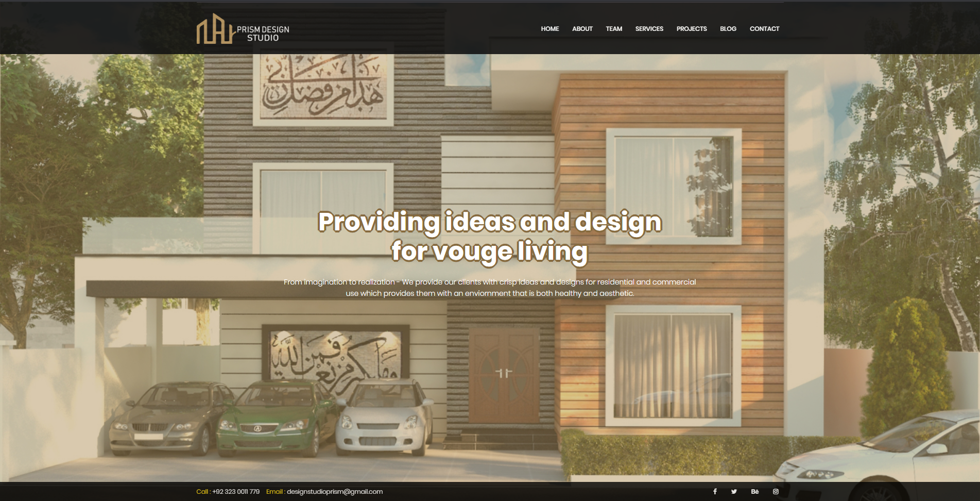Click the designstudioprism@gmail.com email address

click(x=334, y=492)
